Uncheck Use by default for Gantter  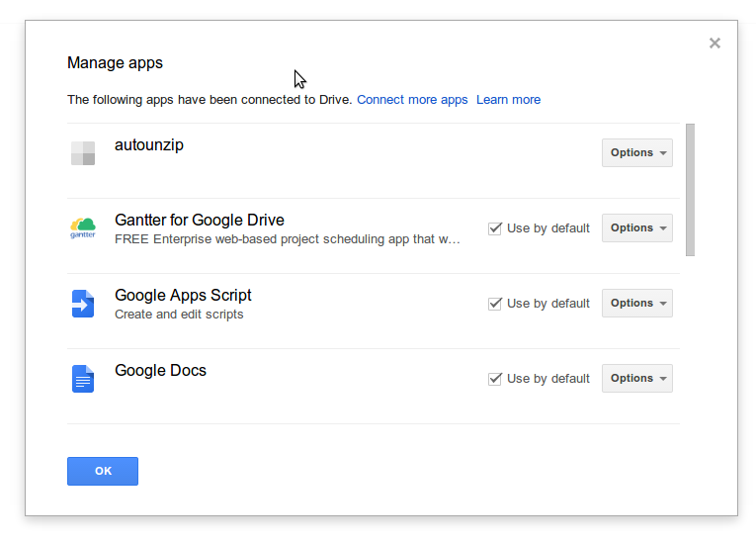point(495,228)
